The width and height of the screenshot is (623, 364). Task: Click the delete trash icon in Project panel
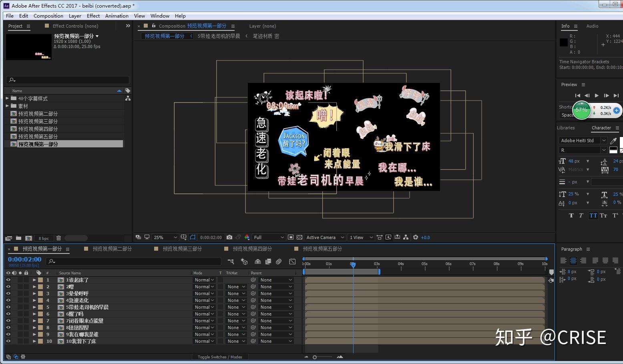58,238
